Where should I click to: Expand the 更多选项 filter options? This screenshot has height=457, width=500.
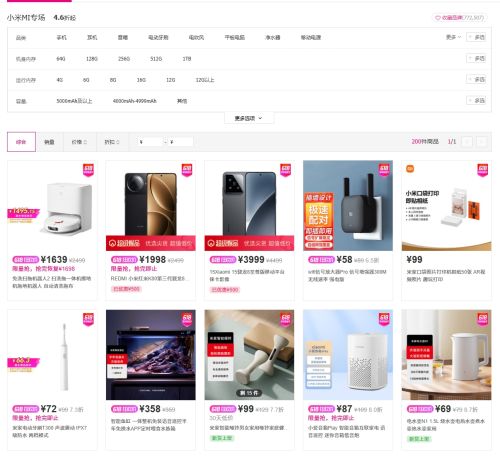pos(249,118)
